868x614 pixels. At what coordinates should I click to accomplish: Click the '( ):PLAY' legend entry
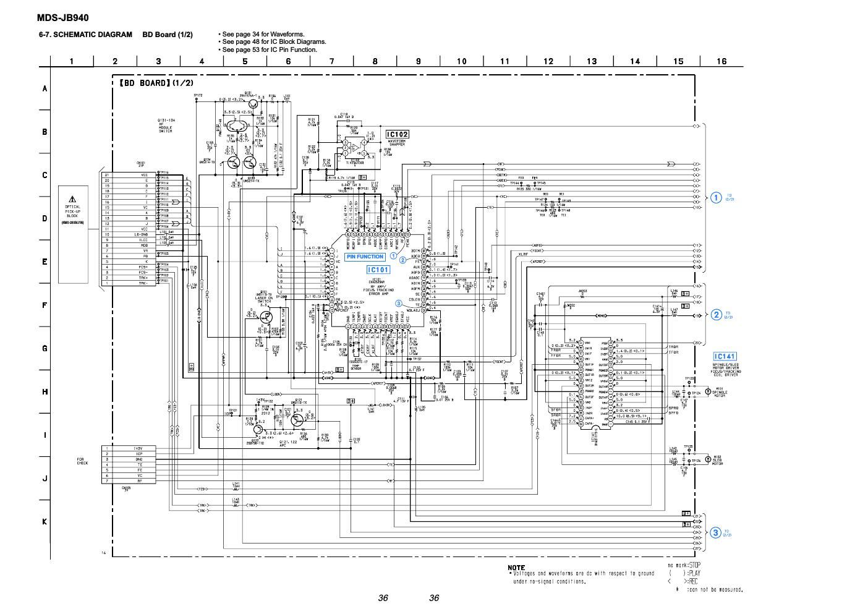point(684,573)
